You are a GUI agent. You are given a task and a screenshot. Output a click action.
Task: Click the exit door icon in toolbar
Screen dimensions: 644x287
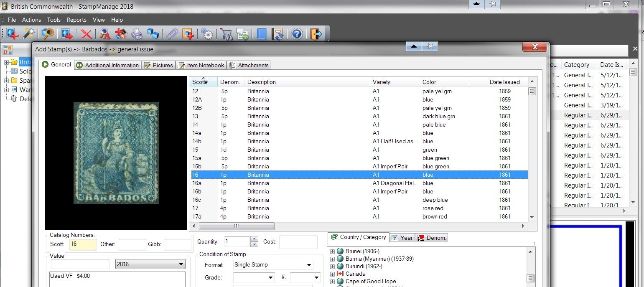point(316,34)
